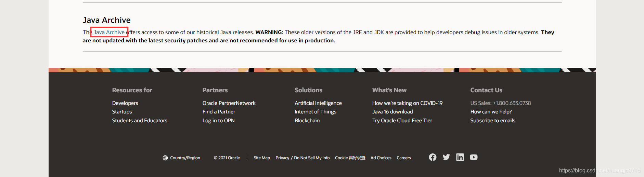Open Privacy / Do Not Sell My Info
The height and width of the screenshot is (177, 644).
302,158
